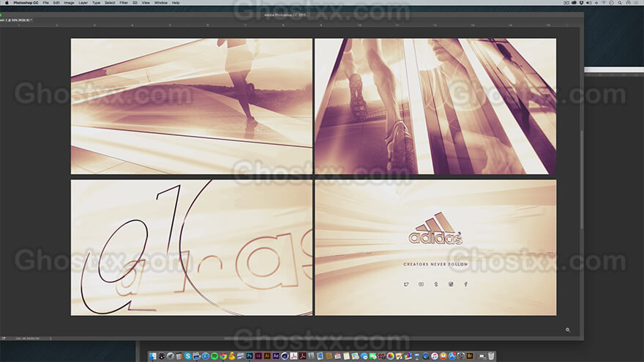Select the top-right running shoes artboard image
Viewport: 644px width, 362px height.
click(x=435, y=106)
